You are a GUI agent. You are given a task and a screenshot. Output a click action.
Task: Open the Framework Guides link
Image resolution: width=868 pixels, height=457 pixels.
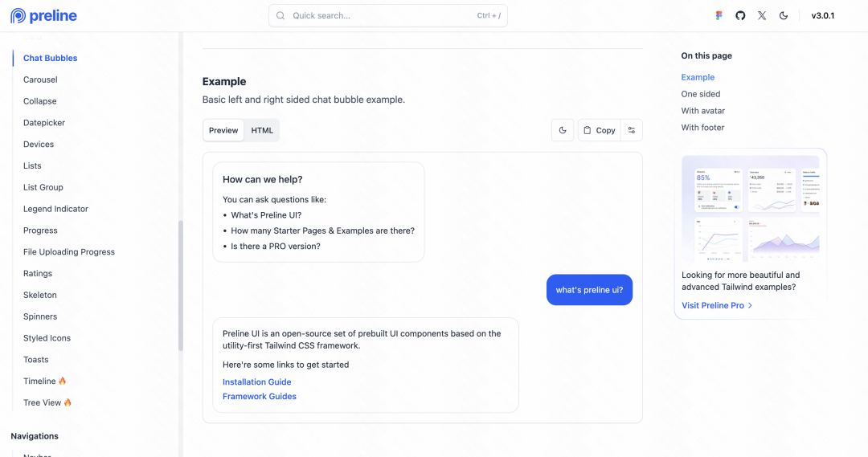(259, 397)
